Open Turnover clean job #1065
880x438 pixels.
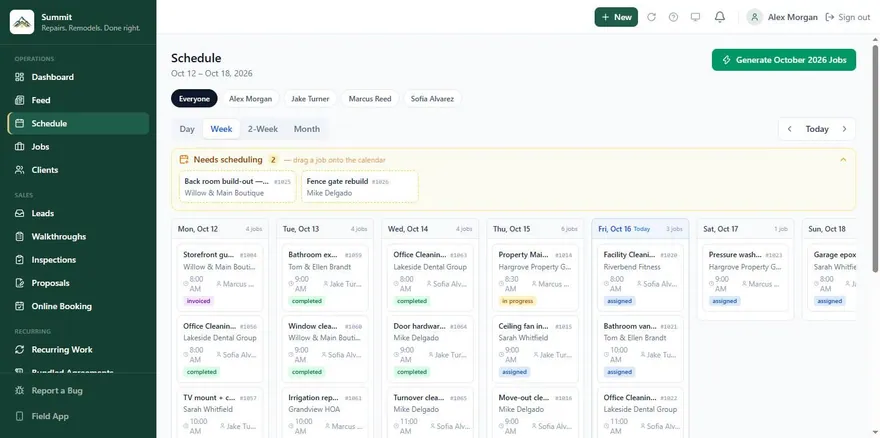pyautogui.click(x=430, y=412)
